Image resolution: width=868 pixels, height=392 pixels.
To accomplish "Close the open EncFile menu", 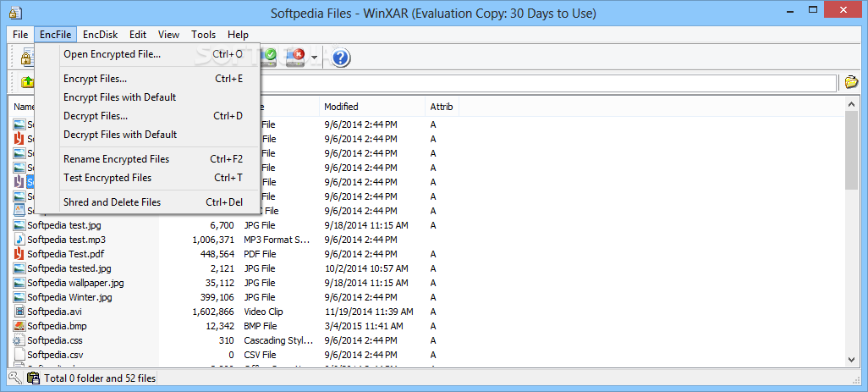I will click(55, 35).
